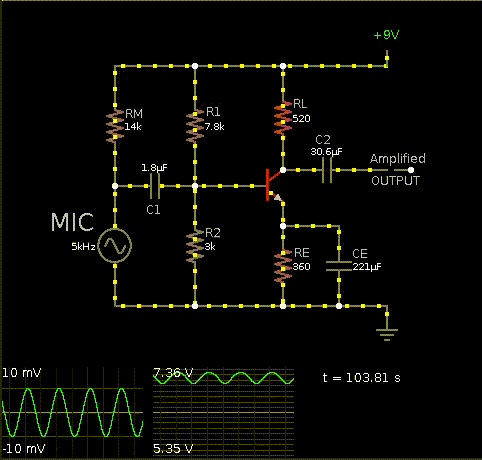Click the RL 520 load resistor
482x460 pixels.
click(x=283, y=118)
